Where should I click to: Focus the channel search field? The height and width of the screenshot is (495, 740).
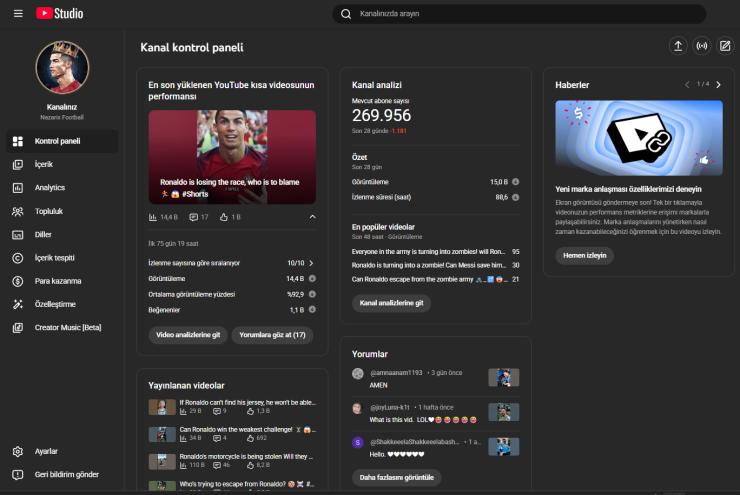pyautogui.click(x=519, y=14)
